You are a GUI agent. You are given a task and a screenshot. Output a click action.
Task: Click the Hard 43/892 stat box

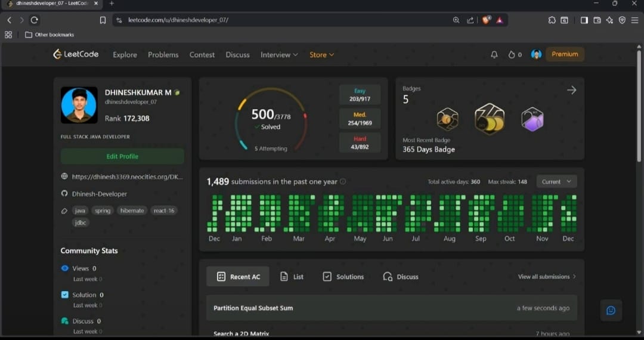[x=360, y=143]
